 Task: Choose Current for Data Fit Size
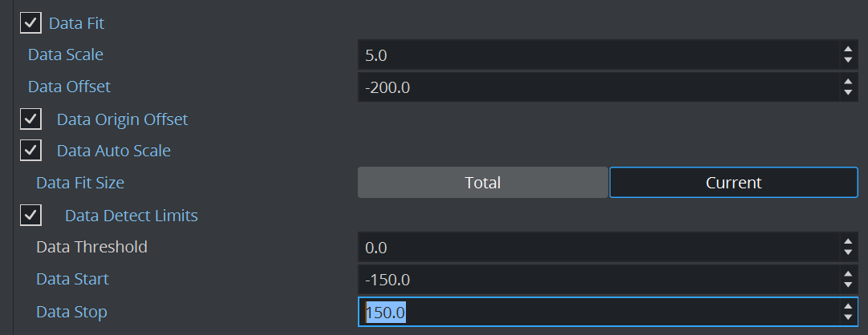(x=733, y=183)
